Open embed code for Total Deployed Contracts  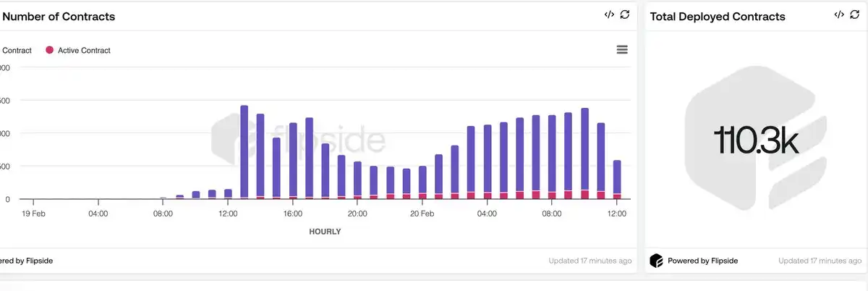[838, 15]
